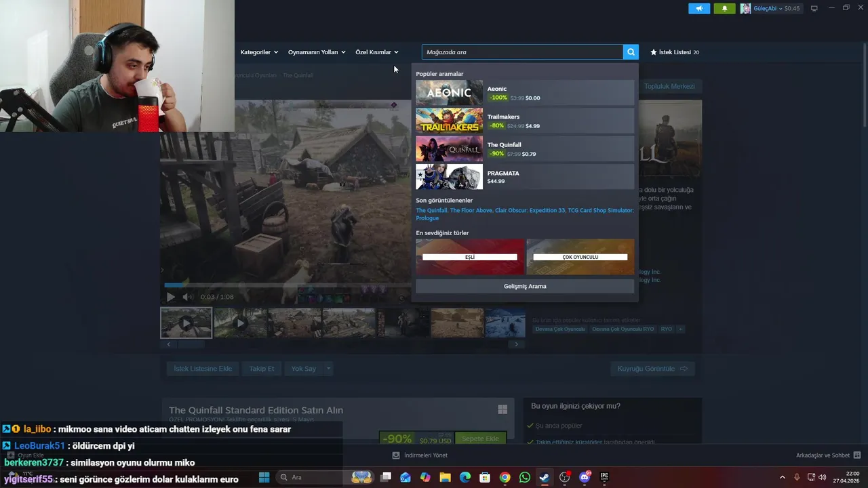Open the taskbar clock and date

(847, 477)
